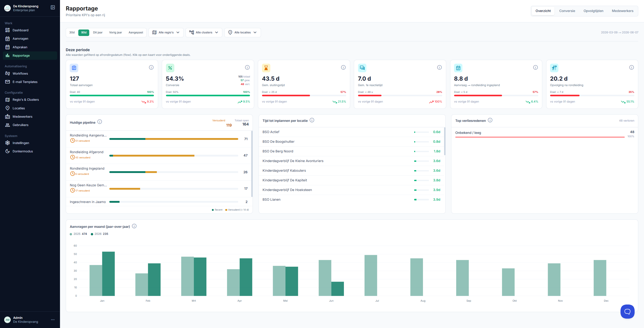Open the Admin account options menu
Image resolution: width=644 pixels, height=328 pixels.
tap(53, 320)
